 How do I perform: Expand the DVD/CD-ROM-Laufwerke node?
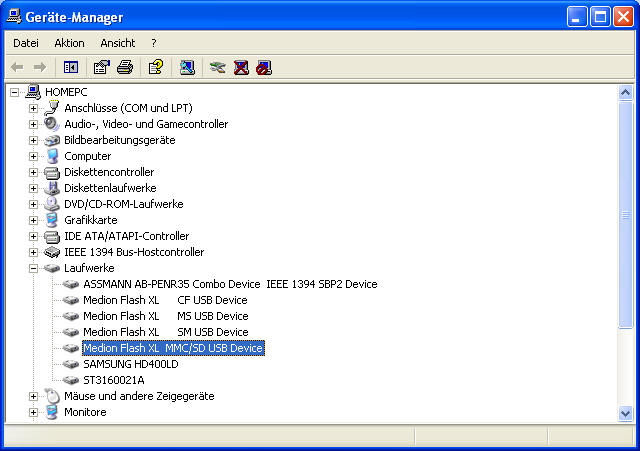click(33, 204)
